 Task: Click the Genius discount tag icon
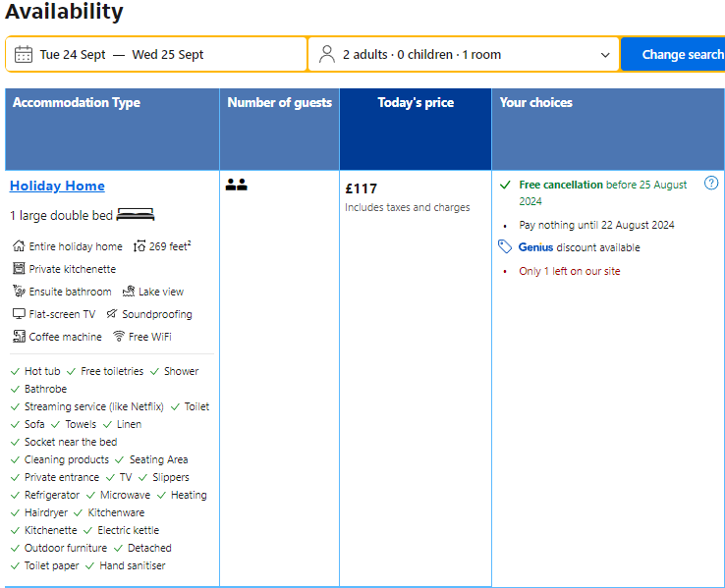pos(505,247)
